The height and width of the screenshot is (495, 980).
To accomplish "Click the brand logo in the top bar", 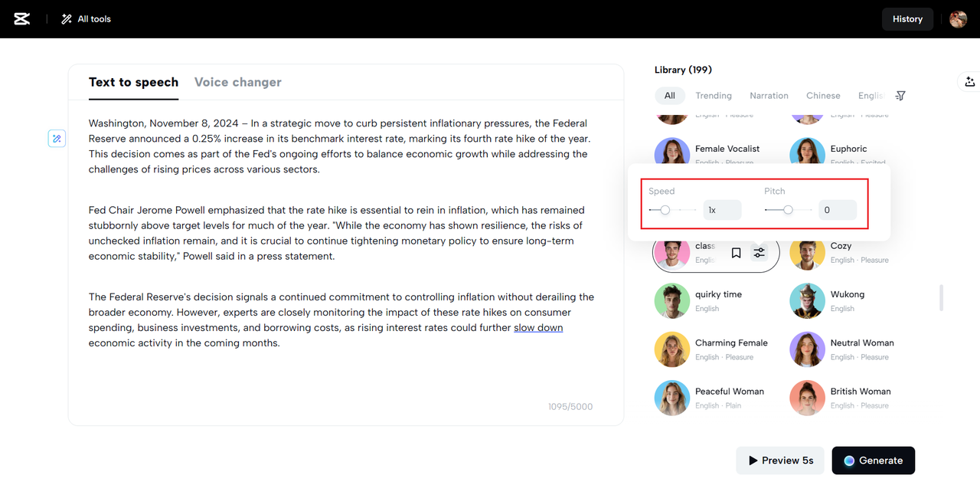I will coord(22,18).
